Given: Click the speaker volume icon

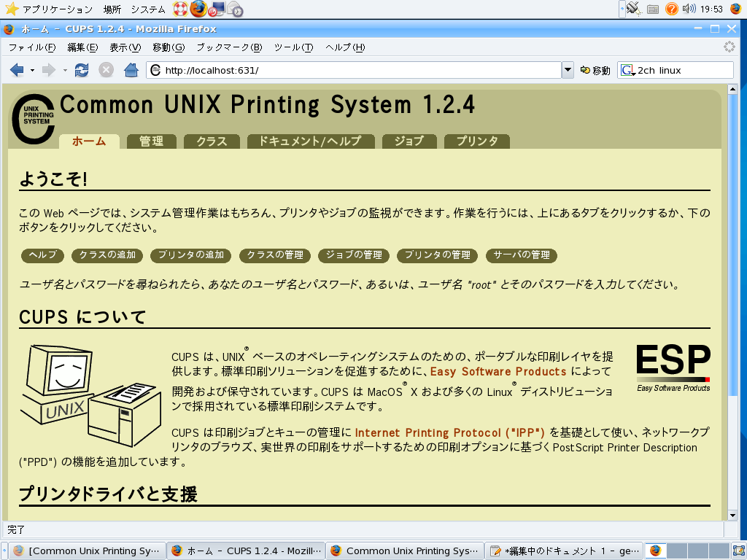Looking at the screenshot, I should (689, 9).
